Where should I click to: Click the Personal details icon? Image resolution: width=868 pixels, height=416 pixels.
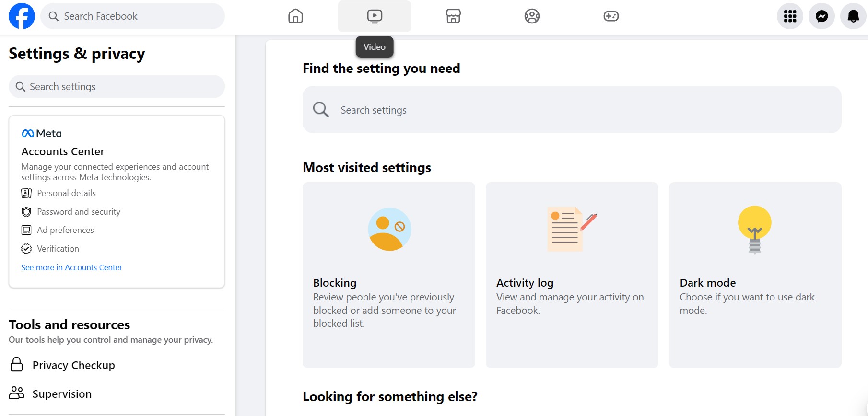click(26, 193)
